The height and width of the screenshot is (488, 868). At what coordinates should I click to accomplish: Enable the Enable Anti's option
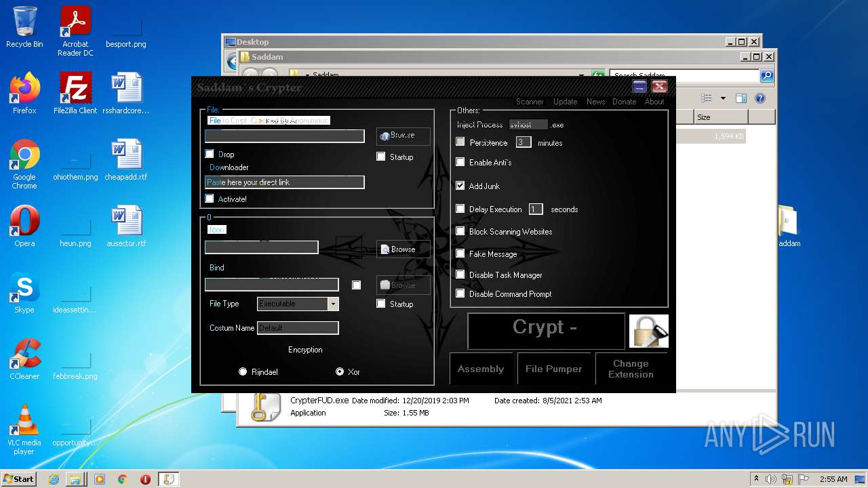pos(460,162)
